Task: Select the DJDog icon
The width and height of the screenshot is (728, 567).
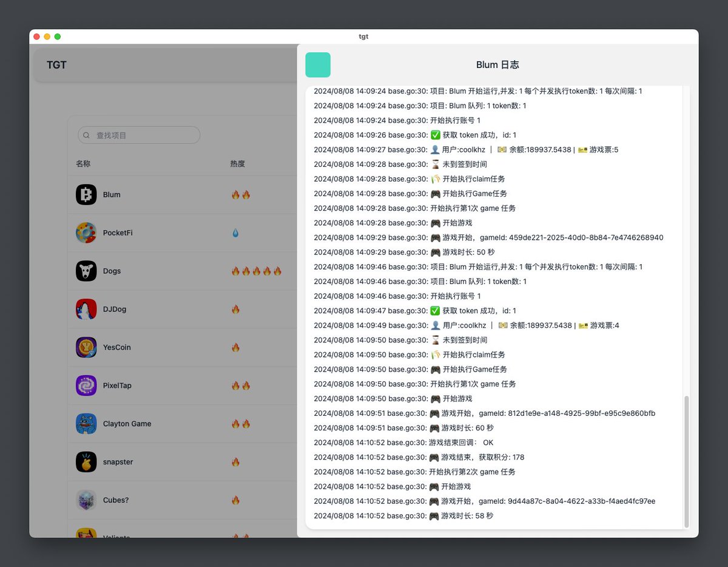Action: [86, 309]
